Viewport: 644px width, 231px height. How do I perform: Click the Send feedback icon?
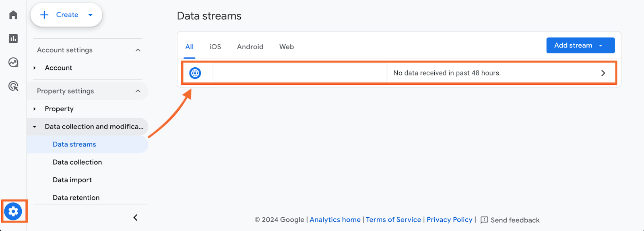click(484, 220)
